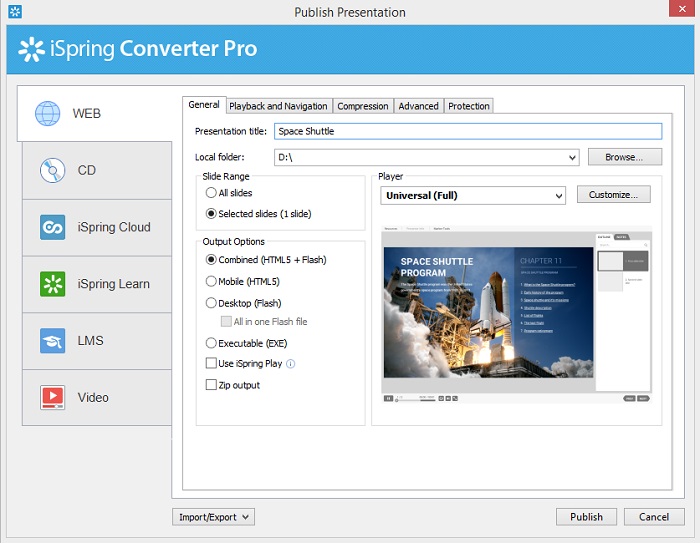Screen dimensions: 700x543
Task: Select the iSpring Cloud destination label
Action: (x=114, y=227)
